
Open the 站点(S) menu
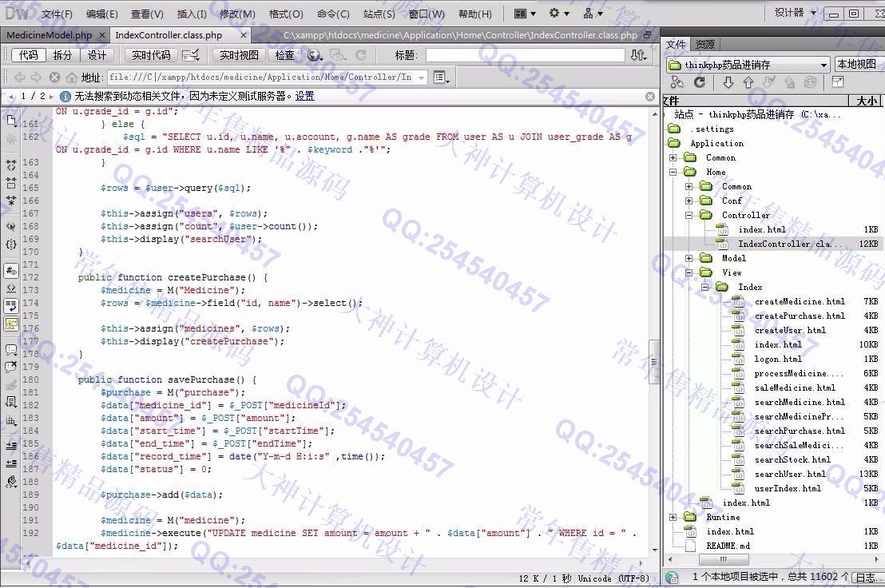tap(379, 14)
